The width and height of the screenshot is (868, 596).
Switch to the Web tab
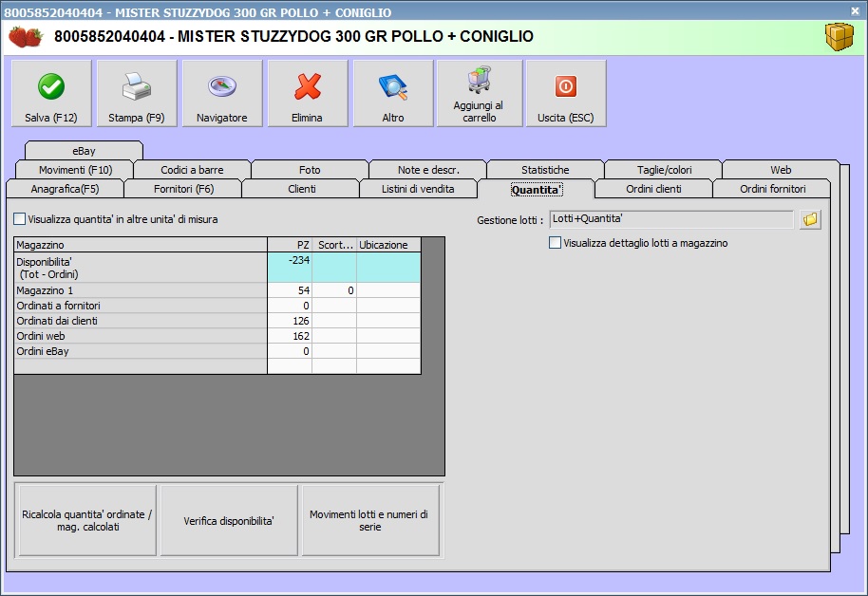tap(781, 169)
